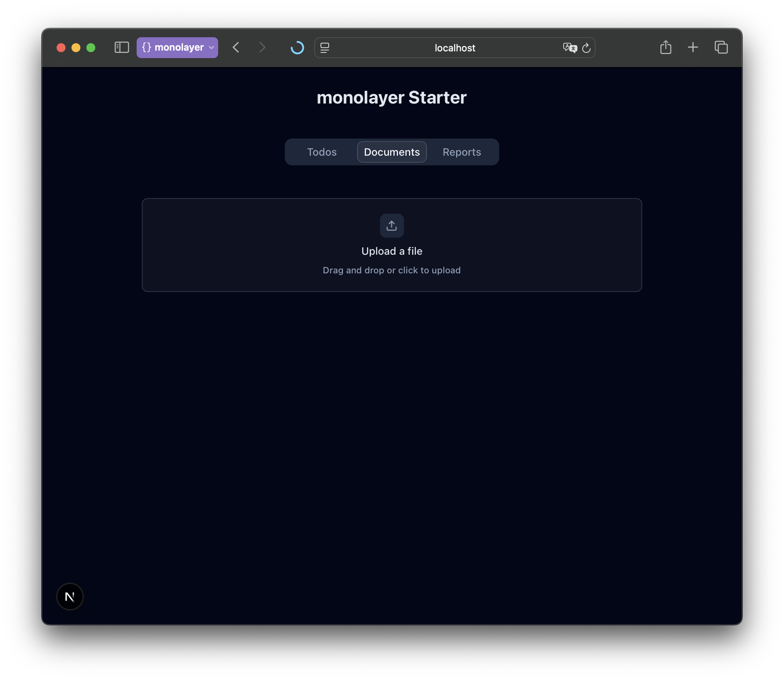Click the blue loading spinner icon
Image resolution: width=784 pixels, height=680 pixels.
(x=297, y=47)
